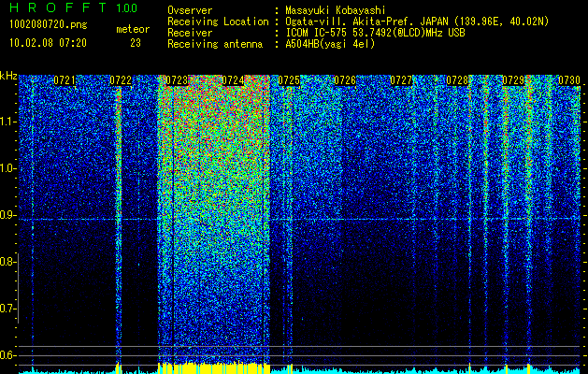This screenshot has height=374, width=588.
Task: Click the ICOM IC-575 receiver text
Action: (x=375, y=33)
